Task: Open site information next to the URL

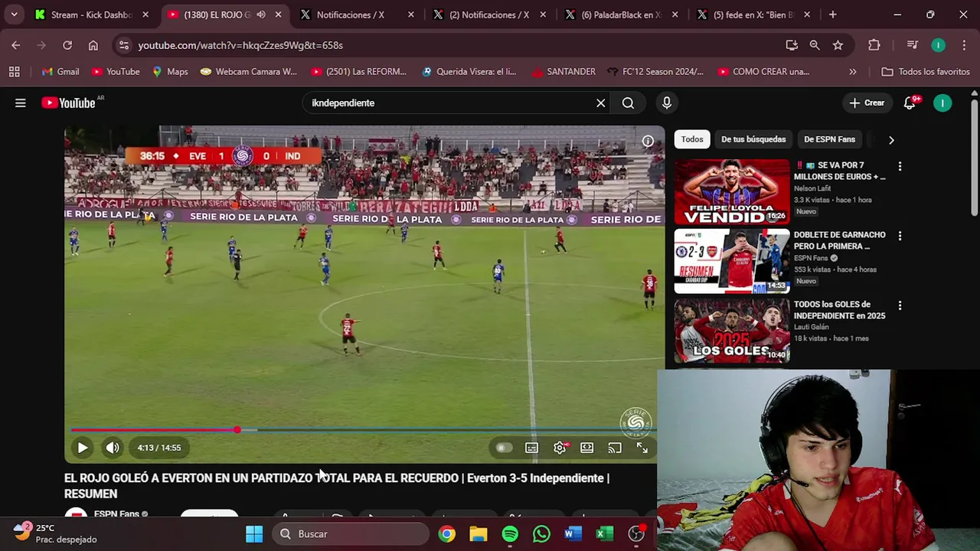Action: click(x=125, y=45)
